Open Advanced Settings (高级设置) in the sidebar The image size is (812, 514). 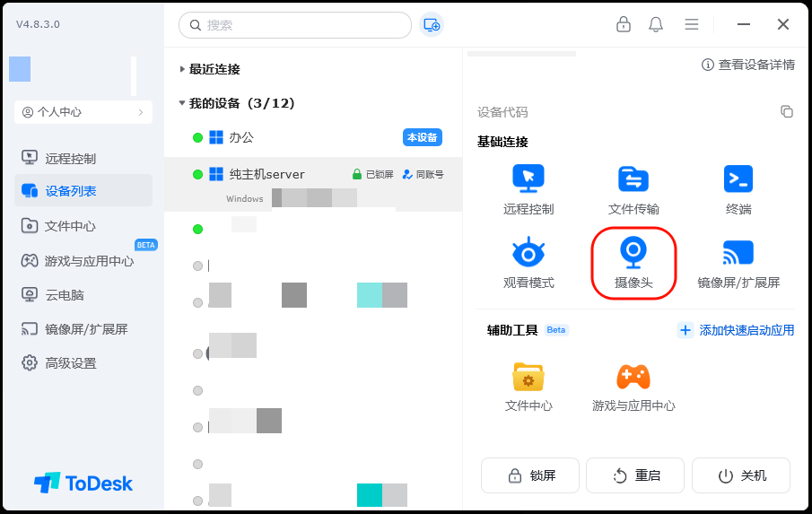click(x=83, y=363)
